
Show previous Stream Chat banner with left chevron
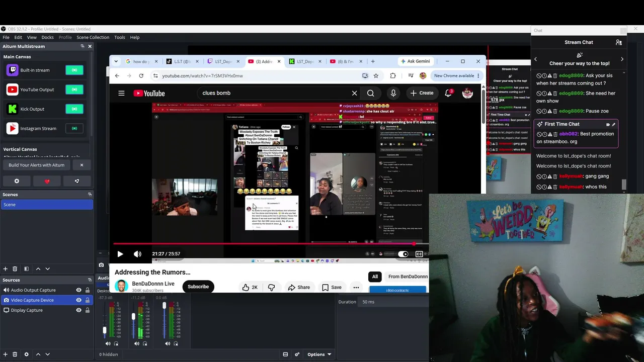[535, 59]
